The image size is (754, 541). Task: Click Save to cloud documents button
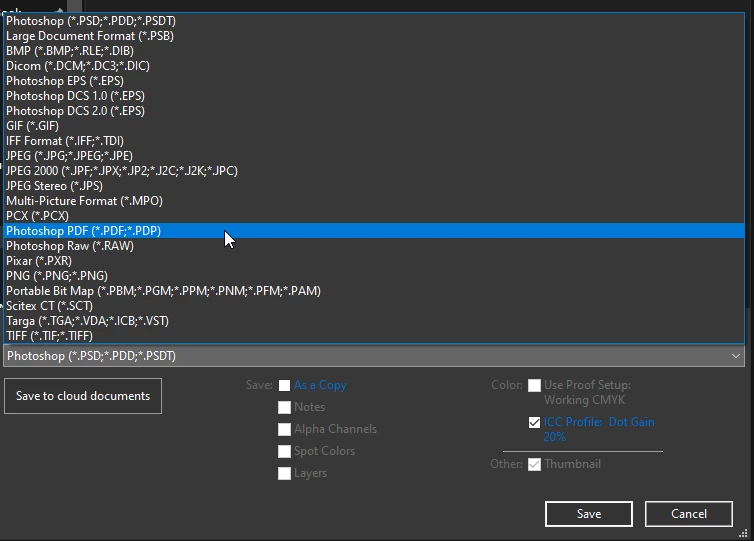[x=83, y=396]
